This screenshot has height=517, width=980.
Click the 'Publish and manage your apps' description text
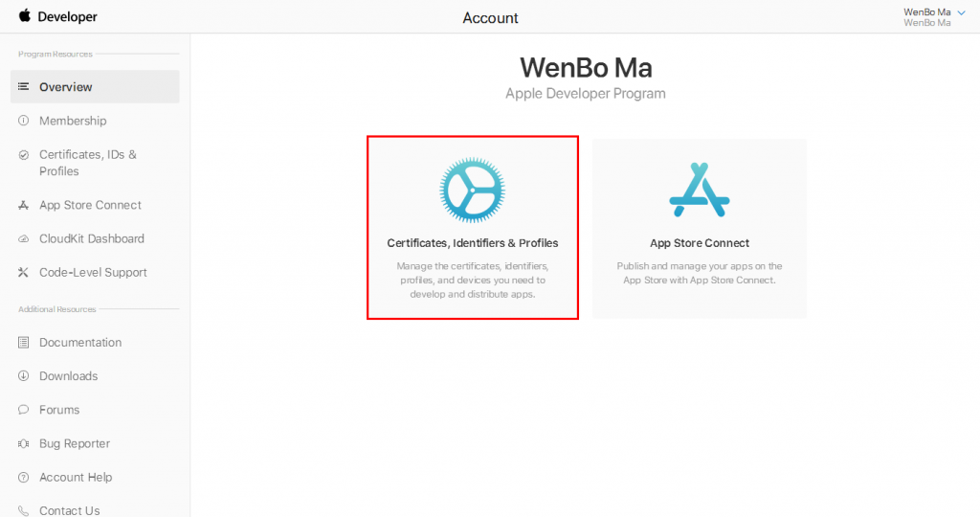(x=700, y=273)
